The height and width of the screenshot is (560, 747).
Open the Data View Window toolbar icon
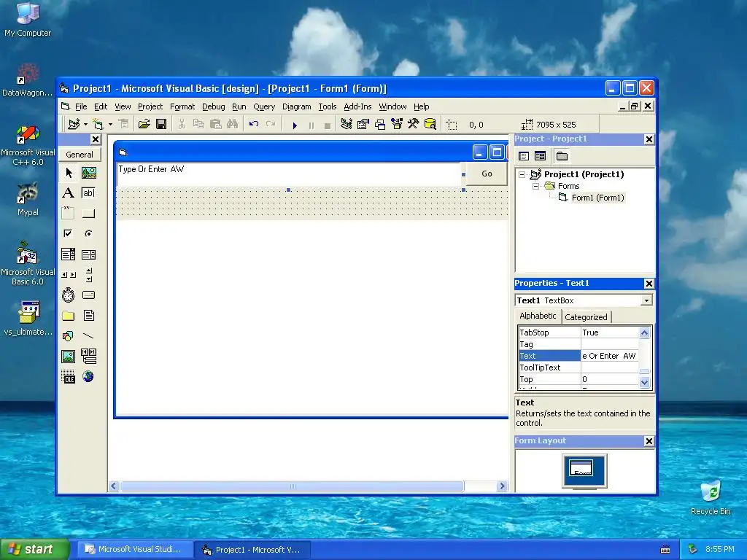click(430, 125)
